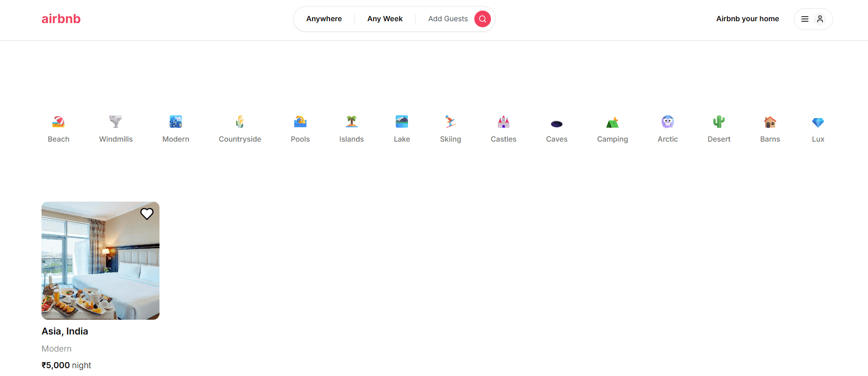Click the Camping category label
Screen dimensions: 868x376
pos(613,139)
